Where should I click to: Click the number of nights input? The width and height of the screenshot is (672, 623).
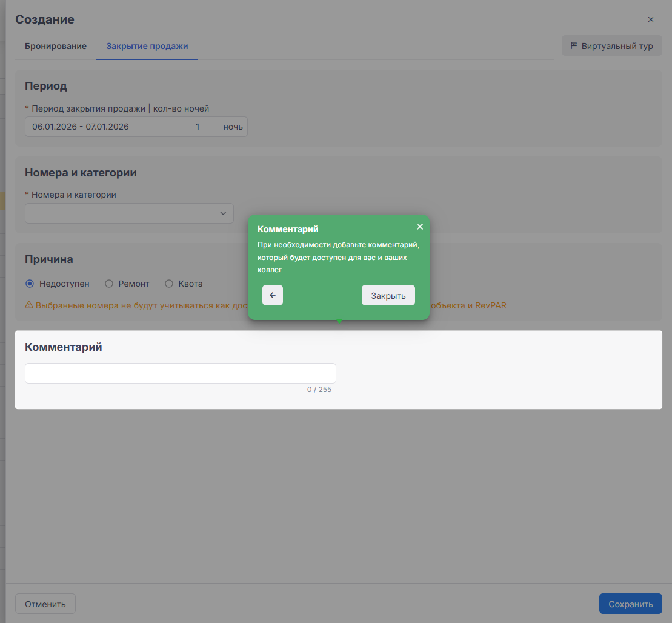pos(205,127)
